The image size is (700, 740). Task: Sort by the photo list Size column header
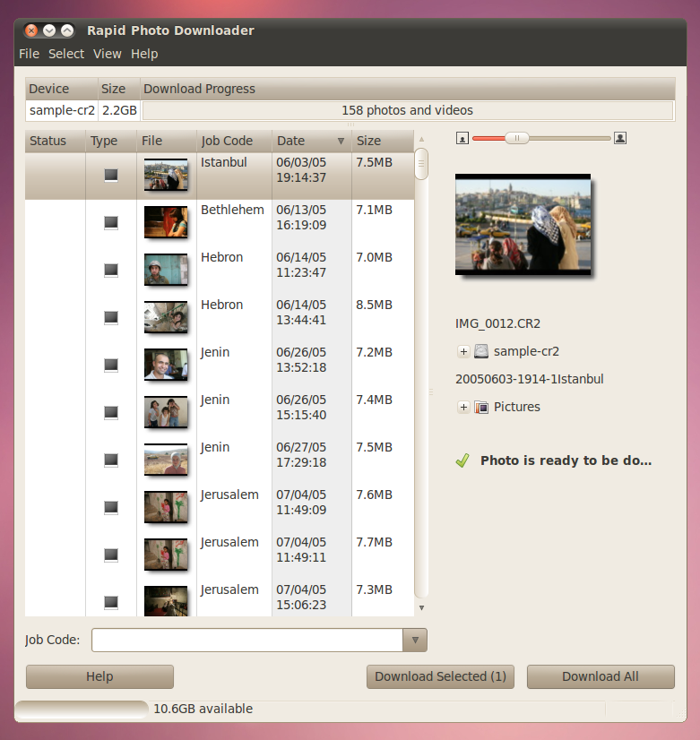(383, 141)
